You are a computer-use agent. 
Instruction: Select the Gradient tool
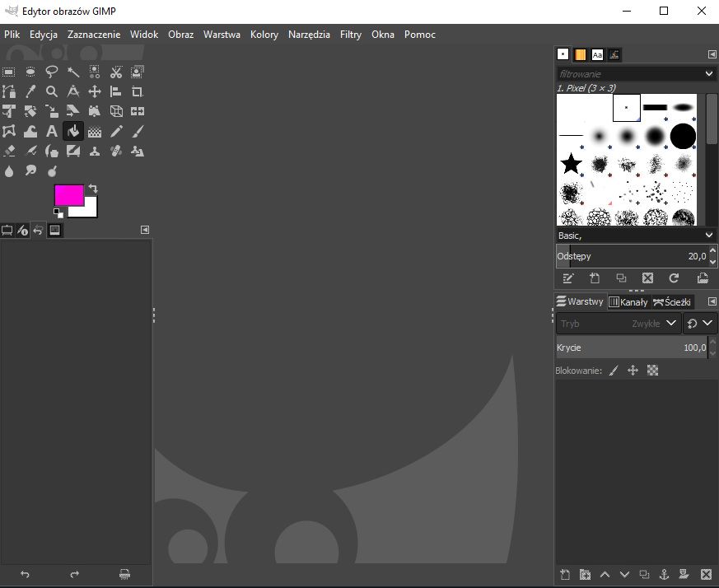tap(95, 132)
